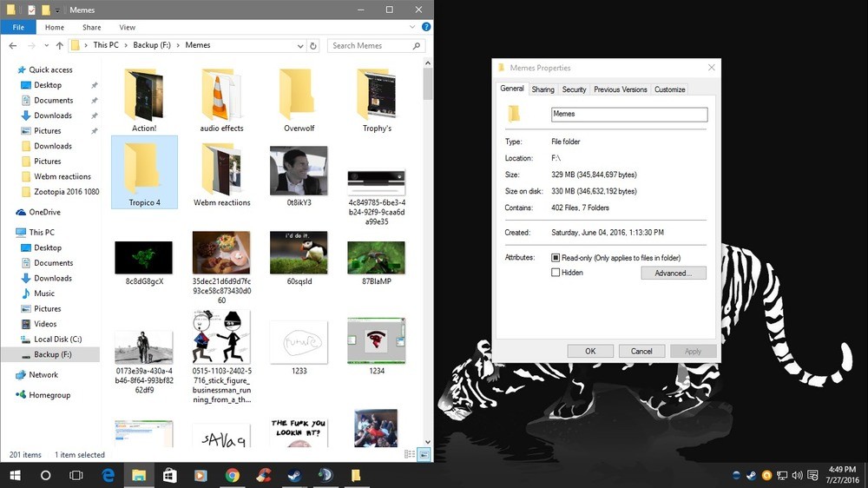Launch Google Chrome from the taskbar

pyautogui.click(x=233, y=475)
